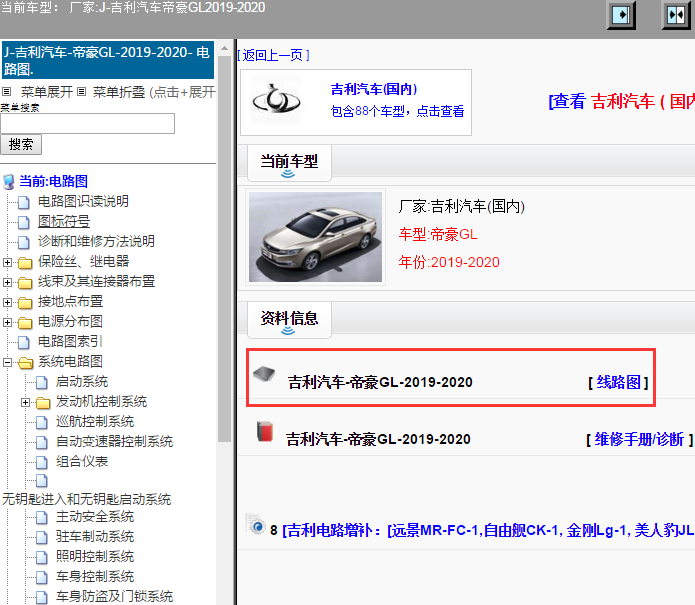This screenshot has width=695, height=605.
Task: Open the 主动安全系统 tree item
Action: pos(95,516)
